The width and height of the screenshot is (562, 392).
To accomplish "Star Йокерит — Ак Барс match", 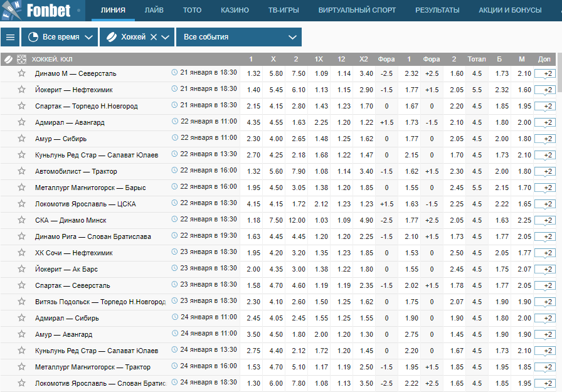I will [21, 268].
